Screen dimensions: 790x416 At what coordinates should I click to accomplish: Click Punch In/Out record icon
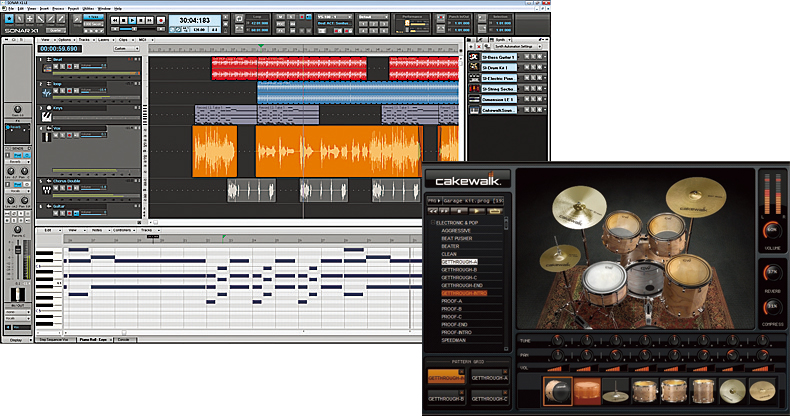pos(441,19)
